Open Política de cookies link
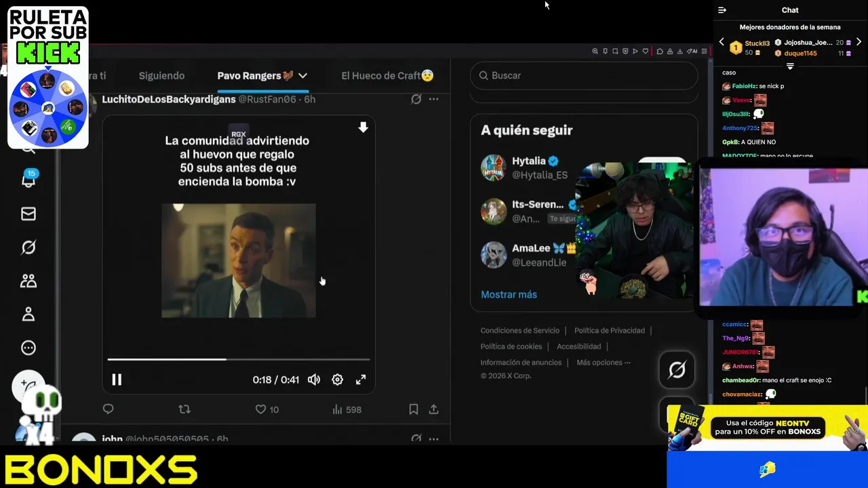This screenshot has height=488, width=868. pos(511,346)
